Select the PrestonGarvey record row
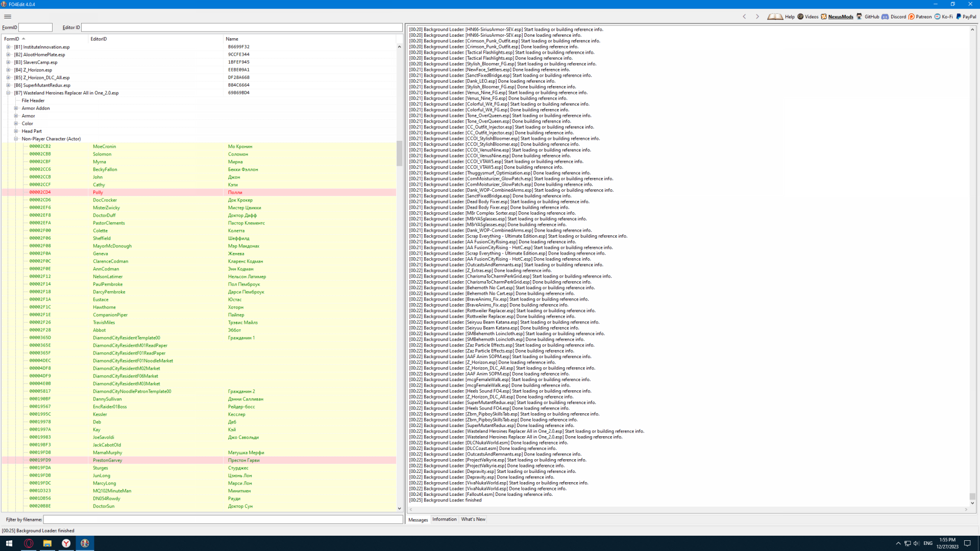The image size is (980, 551). (107, 460)
